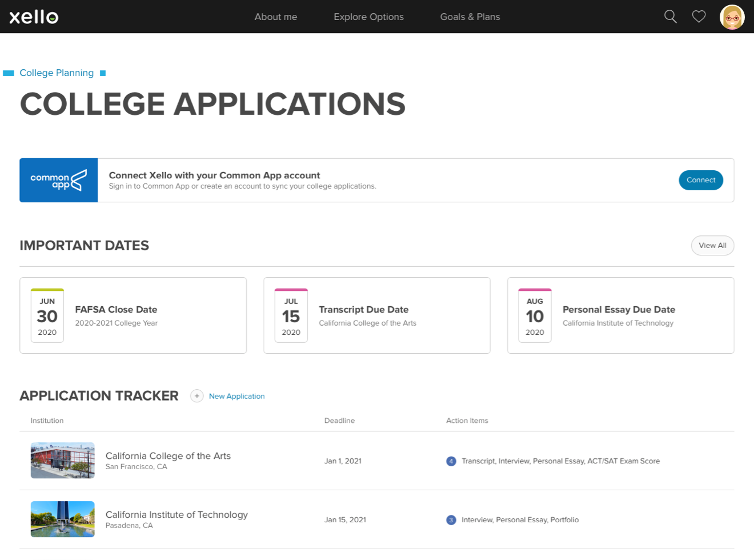The width and height of the screenshot is (754, 560).
Task: Click the Jan 15, 2021 deadline
Action: 345,520
